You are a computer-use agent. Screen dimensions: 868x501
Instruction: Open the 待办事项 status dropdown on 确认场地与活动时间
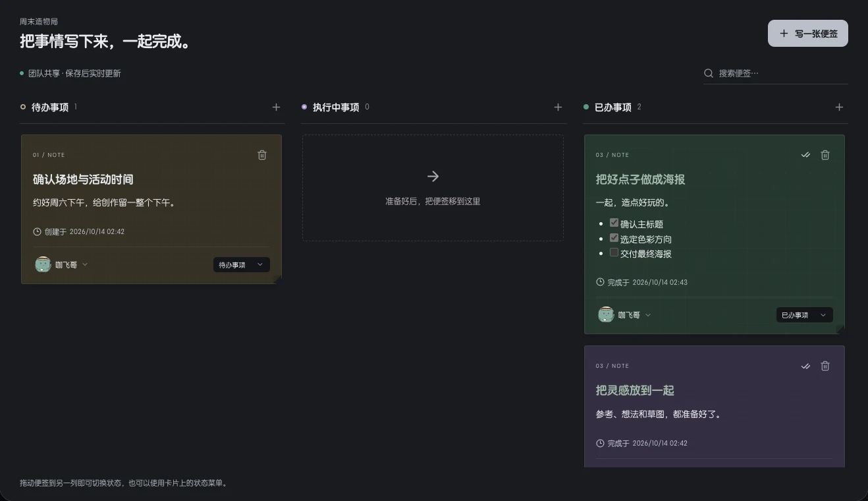click(x=241, y=265)
